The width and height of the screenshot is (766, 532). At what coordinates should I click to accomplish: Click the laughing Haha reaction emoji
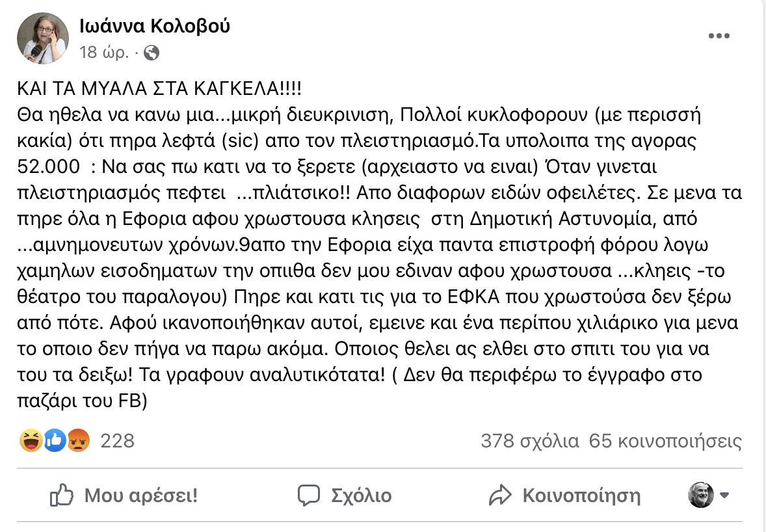click(x=31, y=440)
